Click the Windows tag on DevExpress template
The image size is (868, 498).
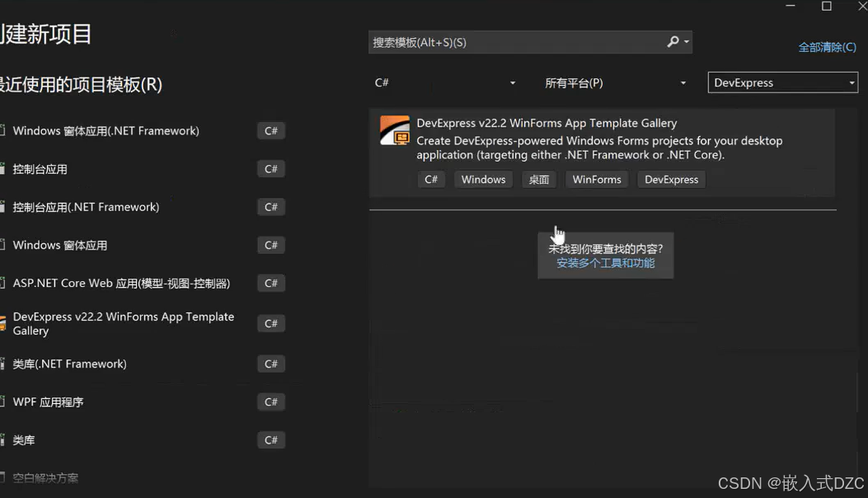point(483,180)
